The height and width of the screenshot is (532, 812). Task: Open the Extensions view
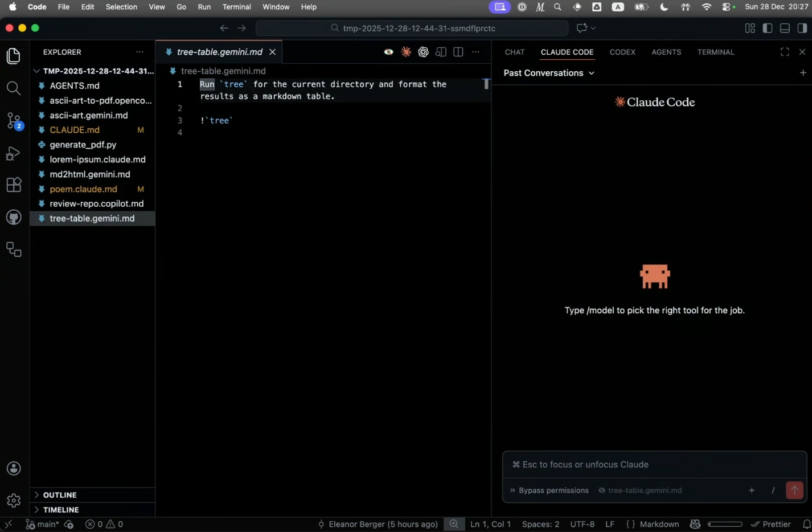(14, 185)
